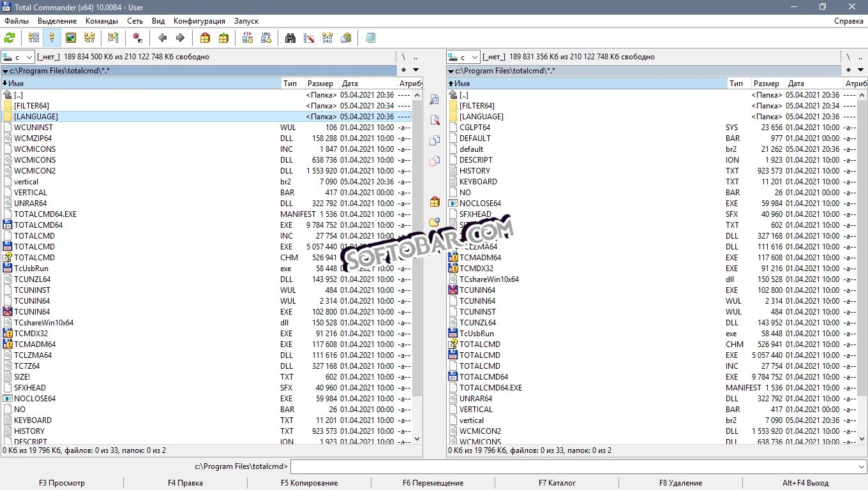Viewport: 868px width, 490px height.
Task: Click the right panel parent '..' button
Action: click(861, 57)
